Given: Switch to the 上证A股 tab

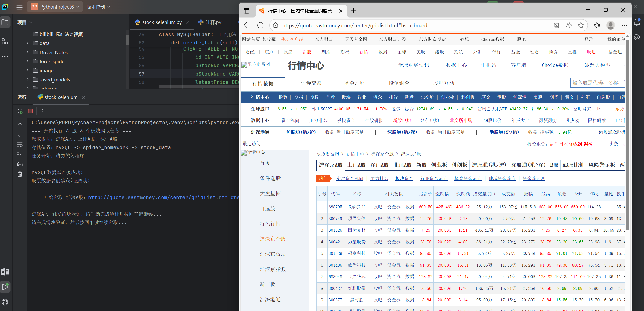Looking at the screenshot, I should click(x=356, y=165).
